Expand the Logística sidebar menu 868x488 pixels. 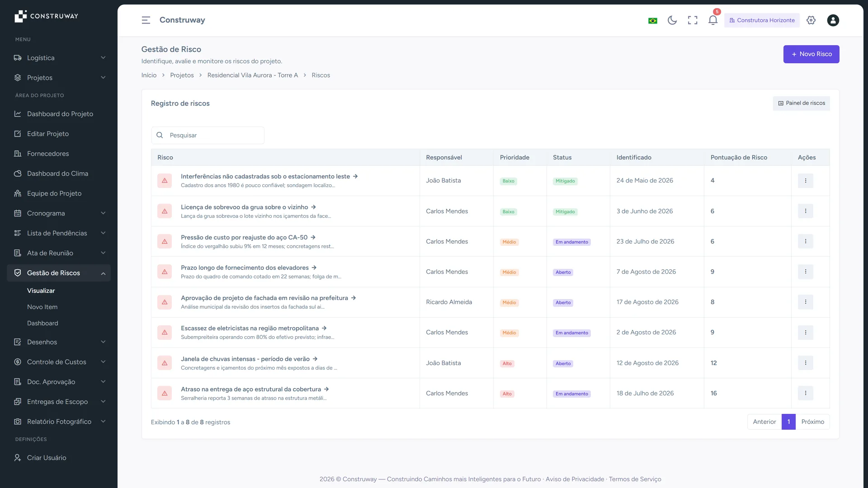point(59,58)
